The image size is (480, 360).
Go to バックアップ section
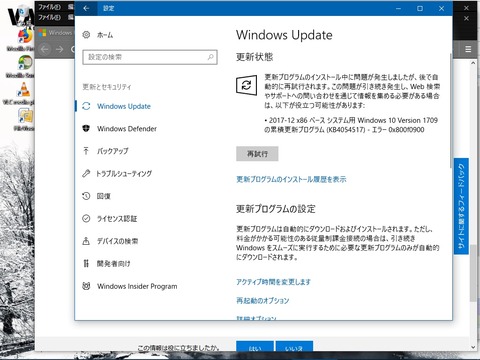coord(112,151)
